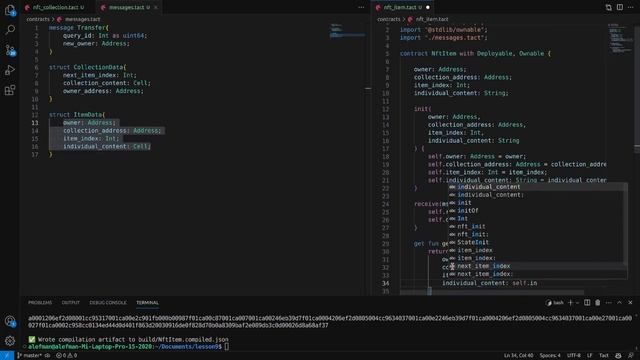Click the left editor minimap
The height and width of the screenshot is (360, 640).
(x=347, y=31)
